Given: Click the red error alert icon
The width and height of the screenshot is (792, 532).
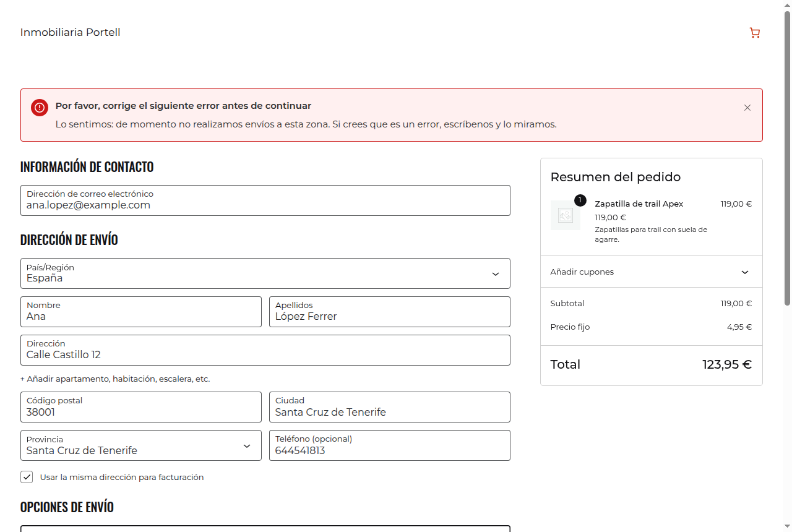Looking at the screenshot, I should click(40, 107).
